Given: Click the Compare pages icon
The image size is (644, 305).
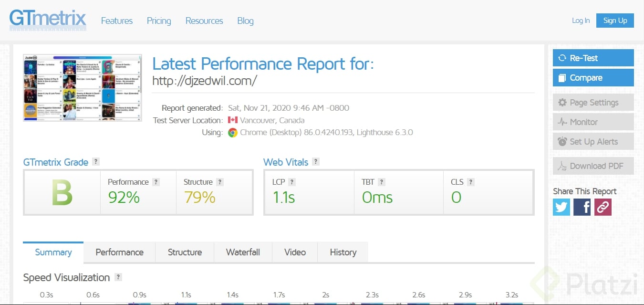Looking at the screenshot, I should click(x=562, y=78).
